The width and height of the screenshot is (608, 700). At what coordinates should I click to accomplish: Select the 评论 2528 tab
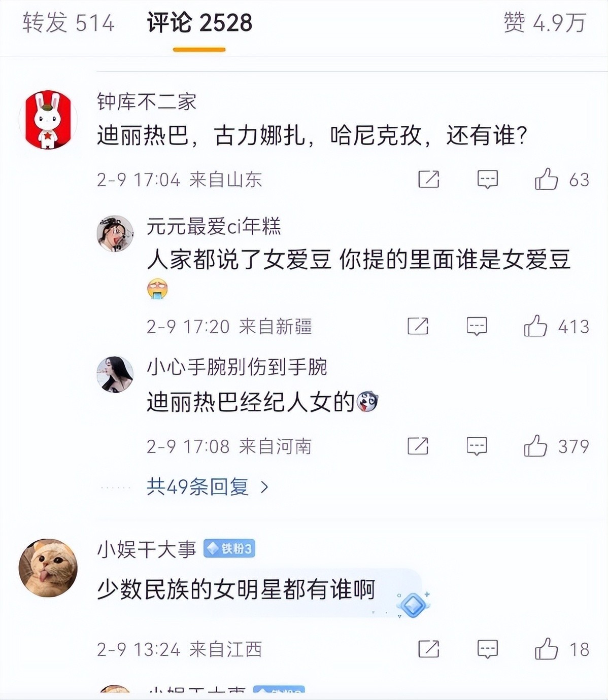(199, 23)
